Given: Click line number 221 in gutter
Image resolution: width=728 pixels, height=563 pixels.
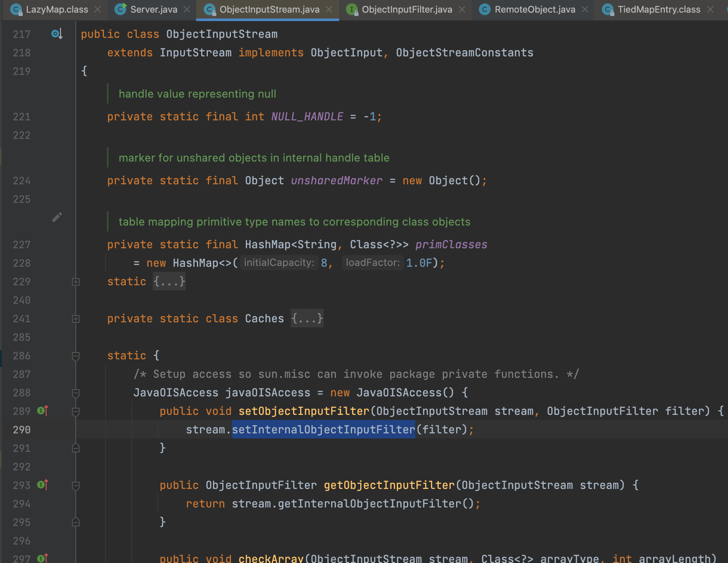Looking at the screenshot, I should click(x=21, y=117).
